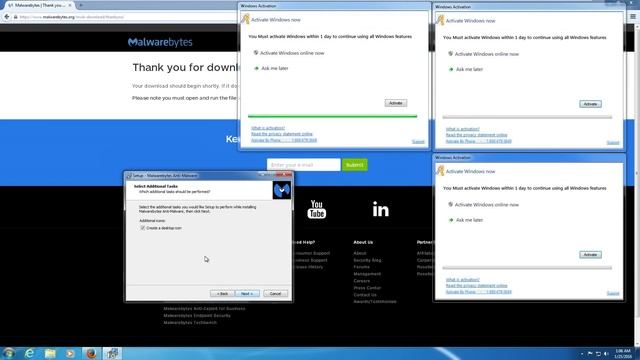Screen dimensions: 640x360
Task: Launch Internet Explorer from the taskbar
Action: [29, 353]
